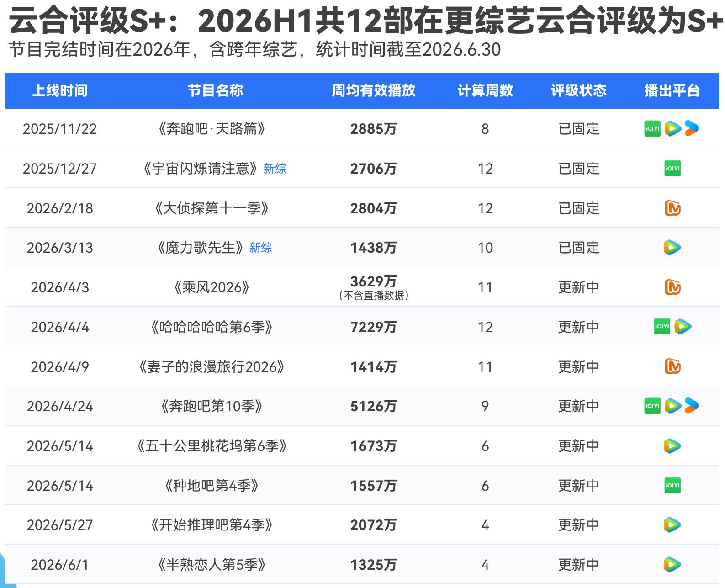This screenshot has width=725, height=588.
Task: Click week count 8 for 奔跑吧·天路篇
Action: 485,129
